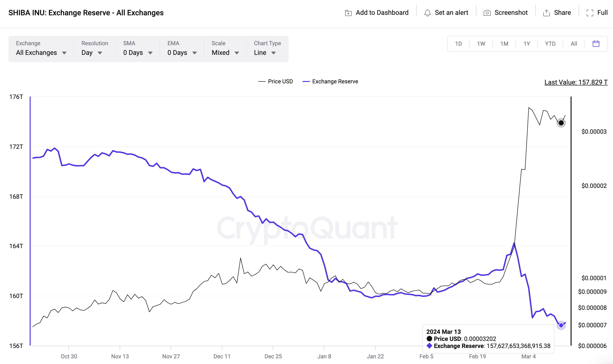Click the Feb 19 date label
Image resolution: width=613 pixels, height=364 pixels.
coord(477,356)
